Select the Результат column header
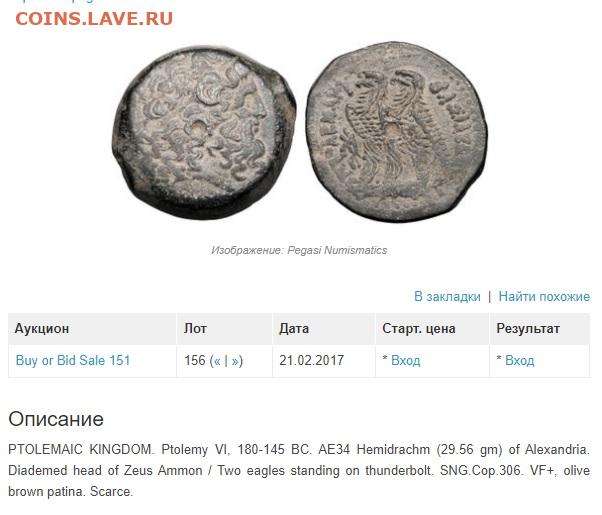Screen dimensions: 602x515 coord(540,329)
